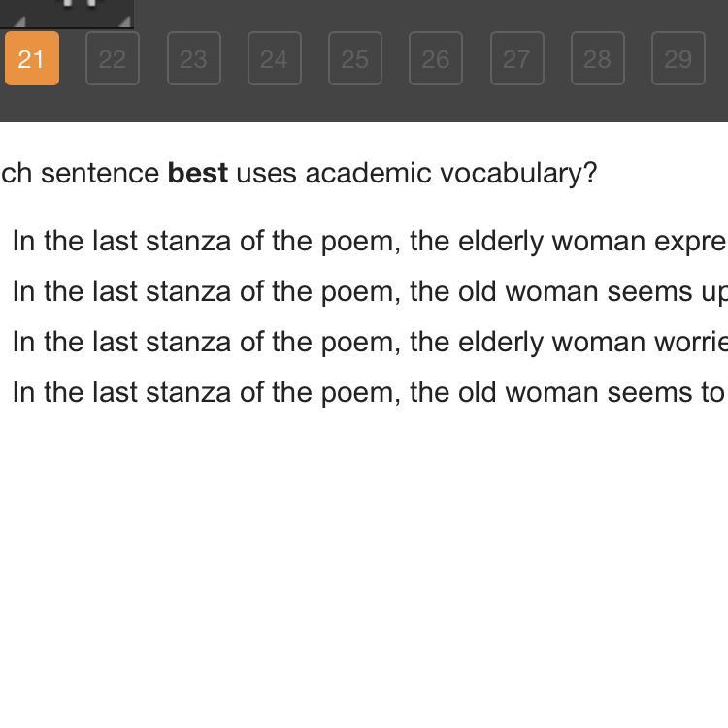
Task: Jump to question 22
Action: tap(113, 58)
